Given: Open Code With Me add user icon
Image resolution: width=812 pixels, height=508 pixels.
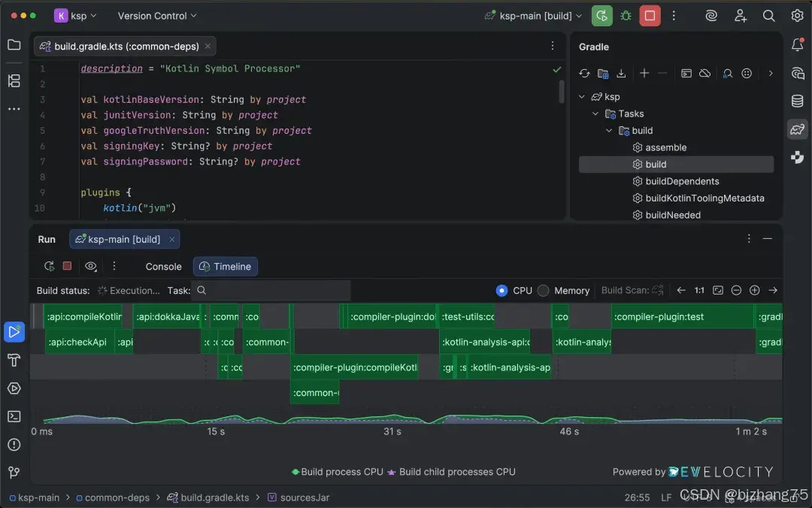Looking at the screenshot, I should (x=741, y=16).
